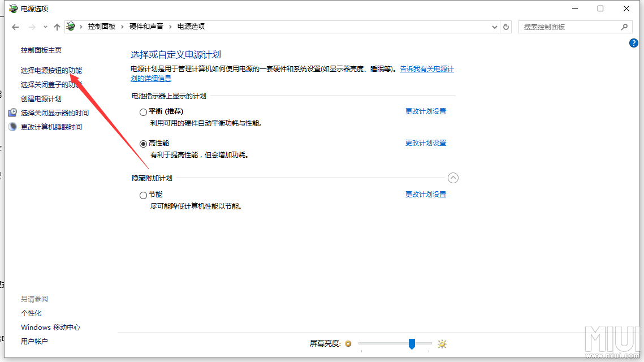Select the 平衡 (推荐) power plan
Image resolution: width=644 pixels, height=362 pixels.
pyautogui.click(x=143, y=112)
